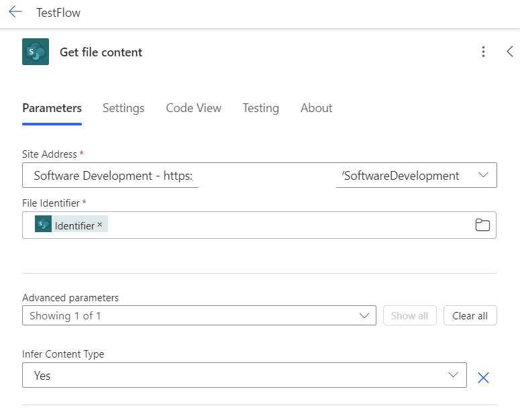Click the SharePoint icon next to Get file content
520x420 pixels.
(x=36, y=52)
